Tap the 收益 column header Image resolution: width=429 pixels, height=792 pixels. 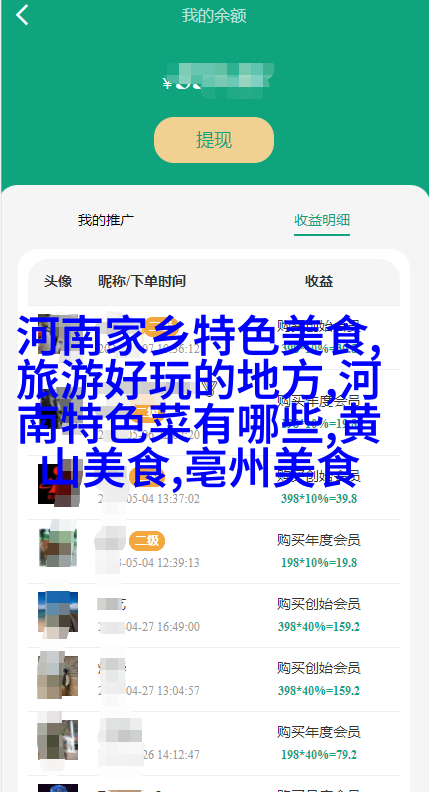click(319, 281)
